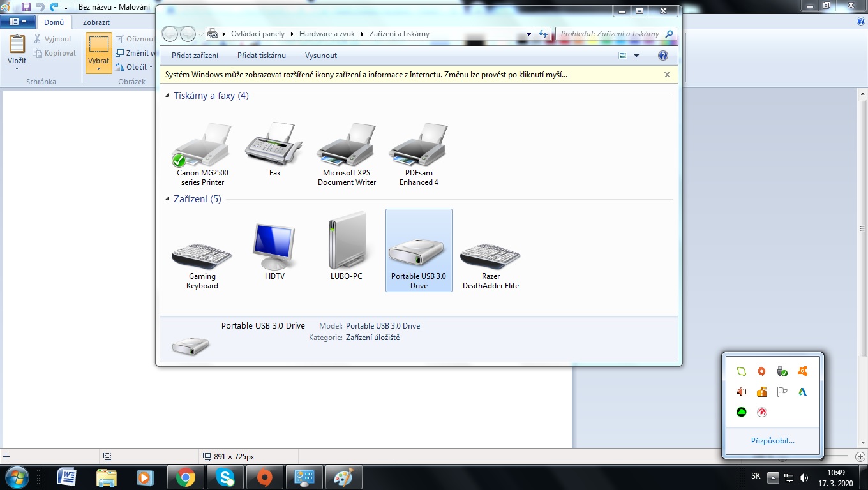This screenshot has width=868, height=490.
Task: Click the Undo arrow in Paint
Action: (x=40, y=7)
